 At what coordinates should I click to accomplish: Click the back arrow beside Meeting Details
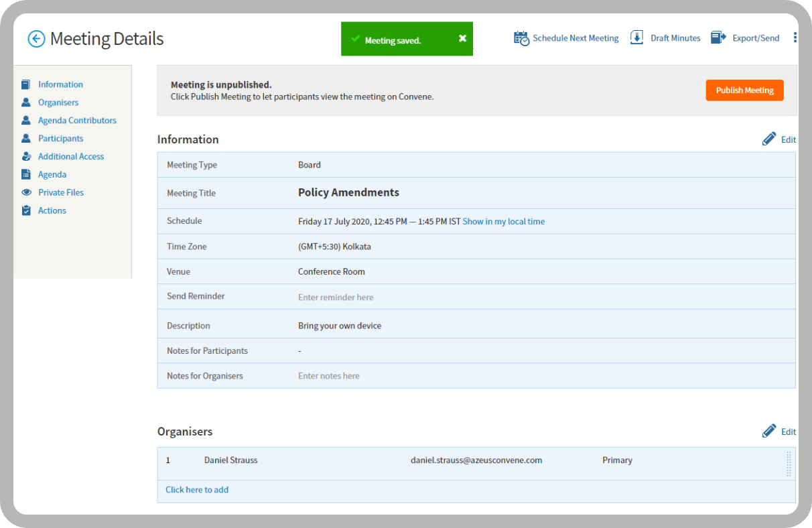[36, 39]
